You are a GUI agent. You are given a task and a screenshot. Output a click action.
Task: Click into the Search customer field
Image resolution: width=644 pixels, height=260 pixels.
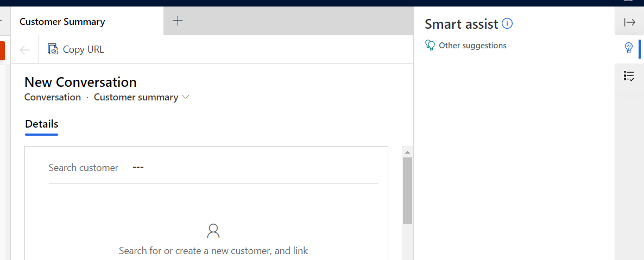pos(255,168)
